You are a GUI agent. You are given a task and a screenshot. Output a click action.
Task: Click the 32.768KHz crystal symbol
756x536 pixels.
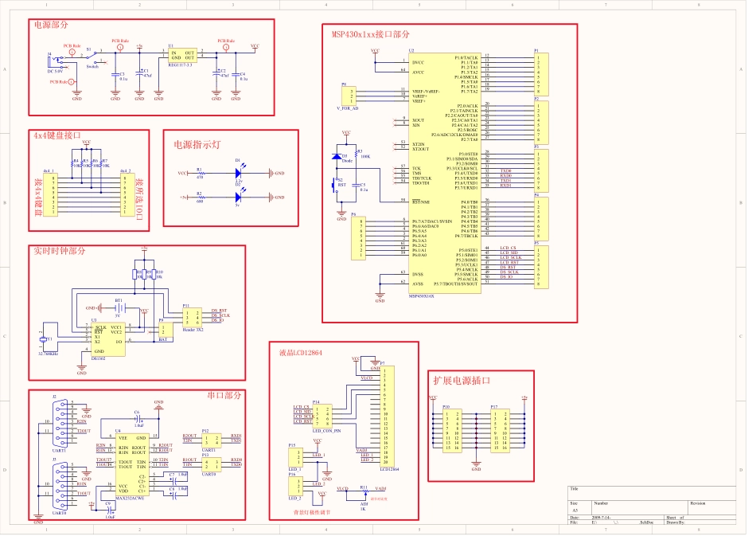tap(44, 339)
